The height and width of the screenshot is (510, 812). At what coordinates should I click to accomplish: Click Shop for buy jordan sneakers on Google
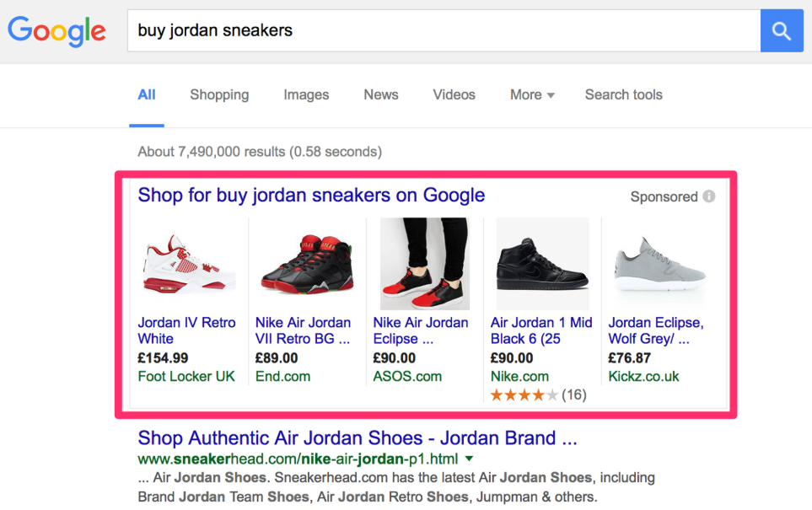(311, 196)
